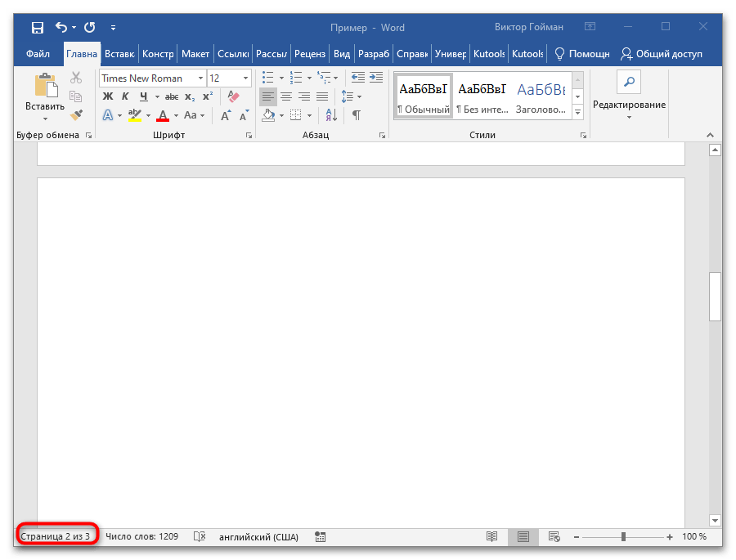The height and width of the screenshot is (560, 736).
Task: Apply borders to paragraph
Action: click(296, 115)
